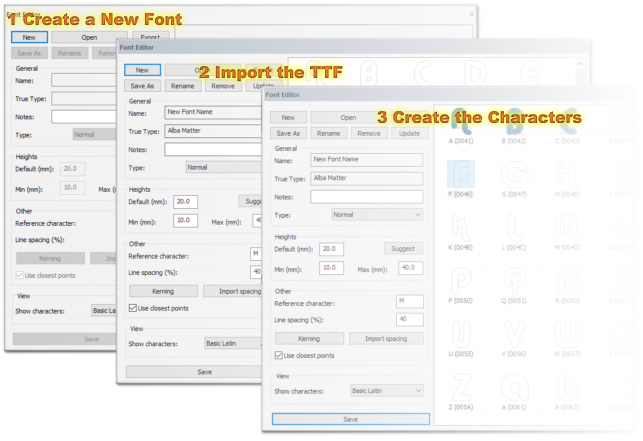
Task: Click New button in back window
Action: click(29, 37)
